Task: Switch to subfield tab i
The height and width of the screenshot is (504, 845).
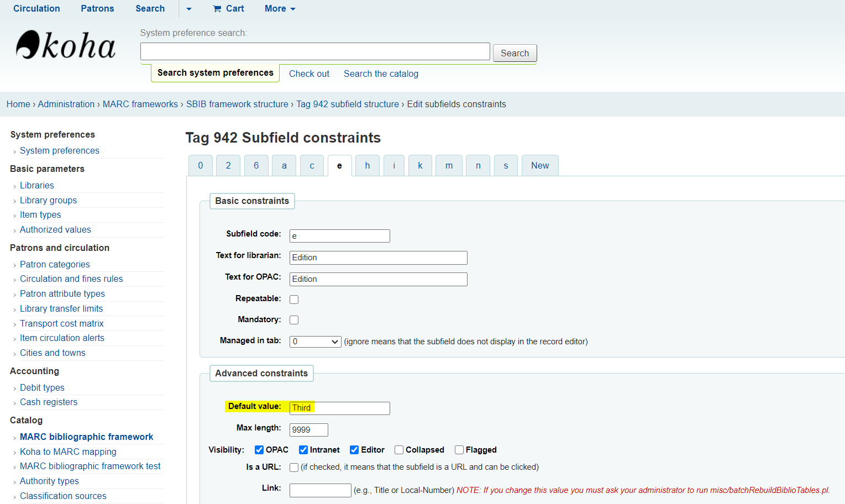Action: 394,165
